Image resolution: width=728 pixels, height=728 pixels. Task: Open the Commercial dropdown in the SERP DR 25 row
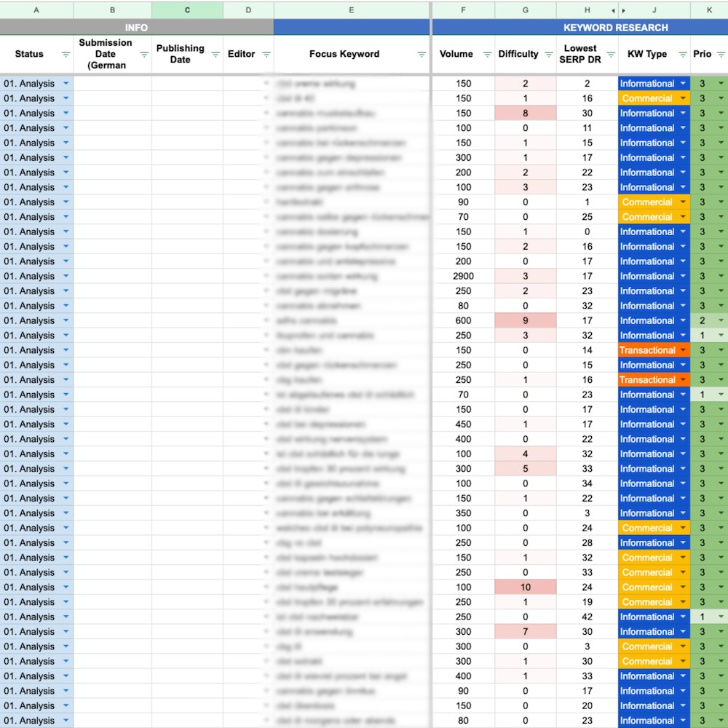[683, 217]
